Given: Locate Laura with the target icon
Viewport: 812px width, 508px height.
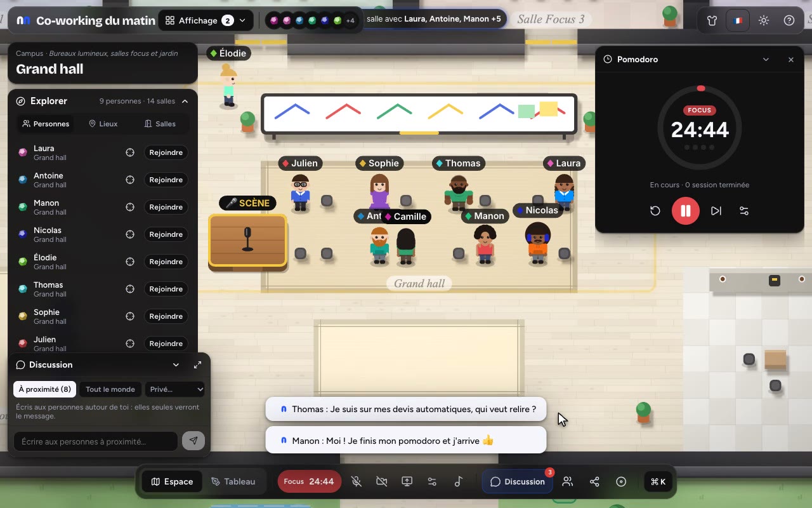Looking at the screenshot, I should (x=130, y=152).
